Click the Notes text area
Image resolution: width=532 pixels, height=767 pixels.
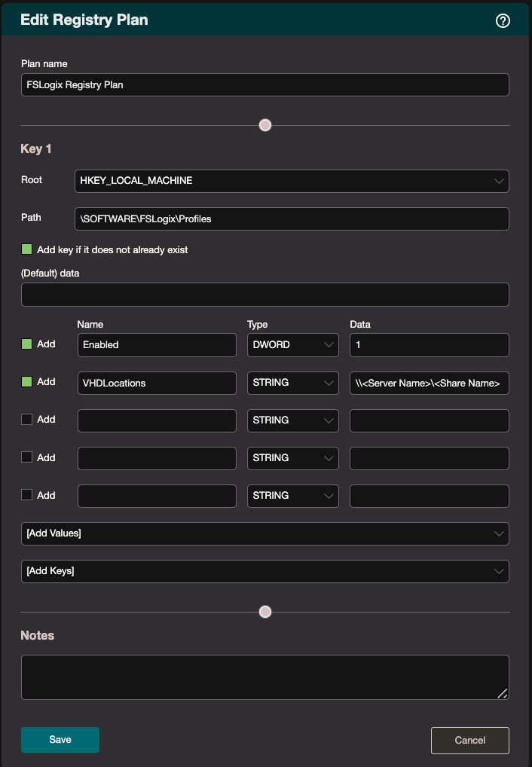264,677
